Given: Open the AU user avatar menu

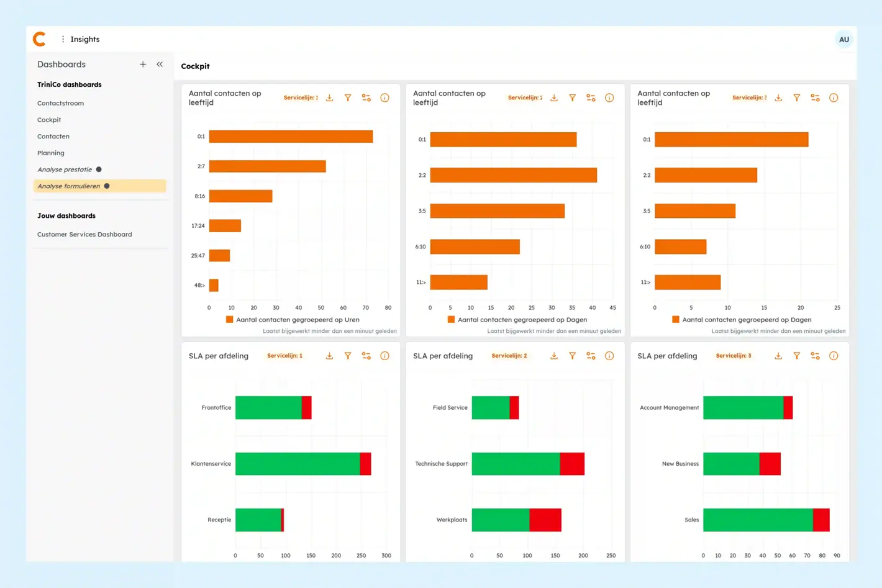Looking at the screenshot, I should tap(843, 40).
